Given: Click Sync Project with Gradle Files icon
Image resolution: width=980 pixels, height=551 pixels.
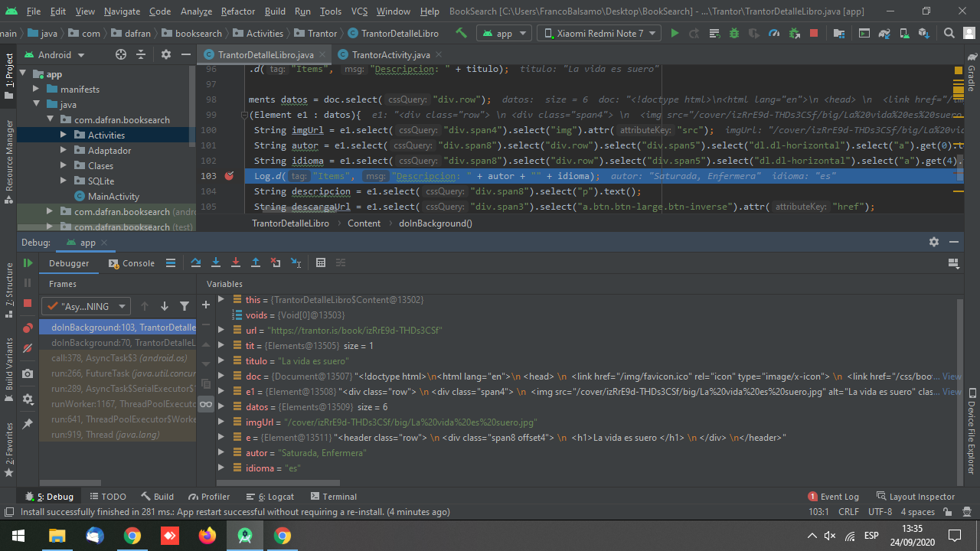Looking at the screenshot, I should pyautogui.click(x=883, y=33).
